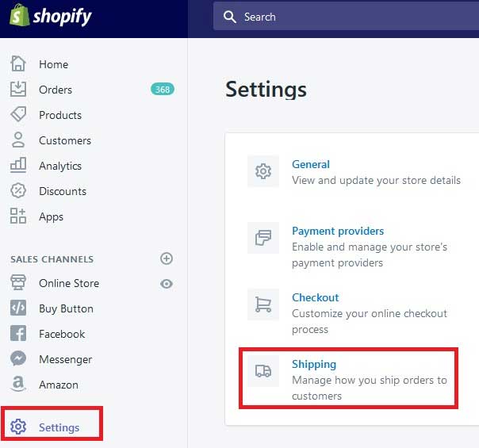Open General store settings link
The image size is (479, 448).
(x=311, y=164)
